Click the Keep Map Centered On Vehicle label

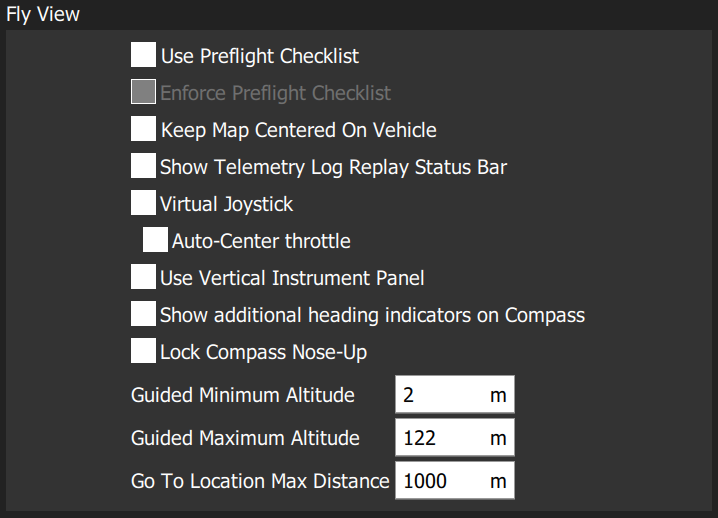(x=299, y=130)
